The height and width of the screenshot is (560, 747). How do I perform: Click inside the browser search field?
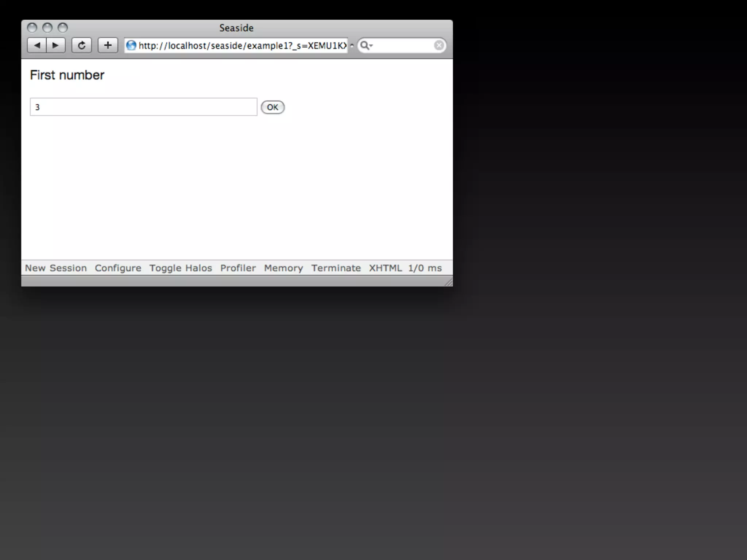(x=401, y=45)
